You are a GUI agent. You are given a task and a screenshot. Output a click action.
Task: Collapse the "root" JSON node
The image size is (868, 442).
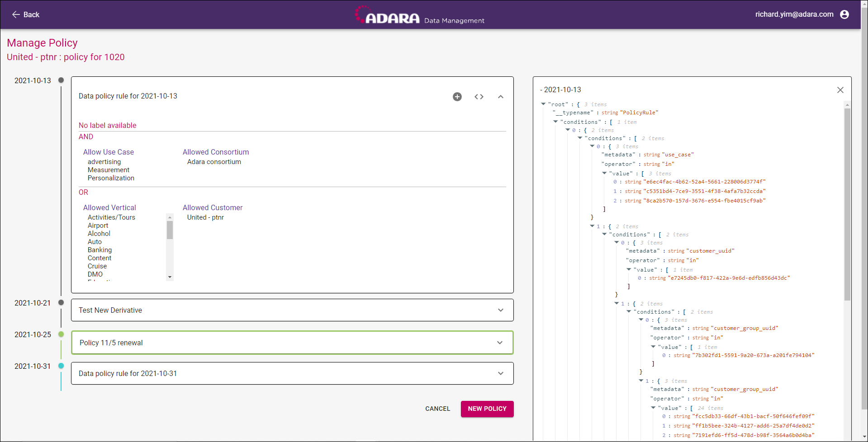pos(543,104)
